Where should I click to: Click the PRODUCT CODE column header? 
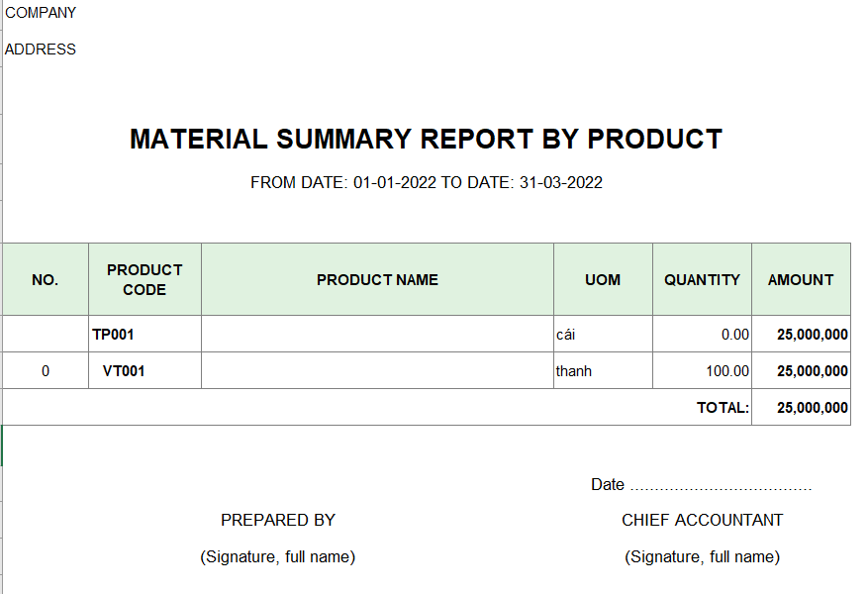(x=145, y=279)
